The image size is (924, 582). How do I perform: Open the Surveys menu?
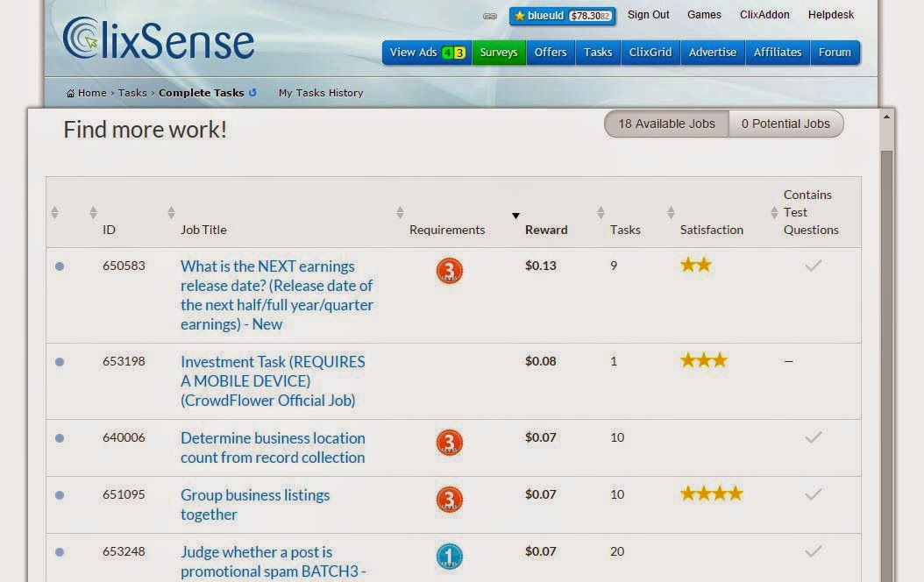499,53
